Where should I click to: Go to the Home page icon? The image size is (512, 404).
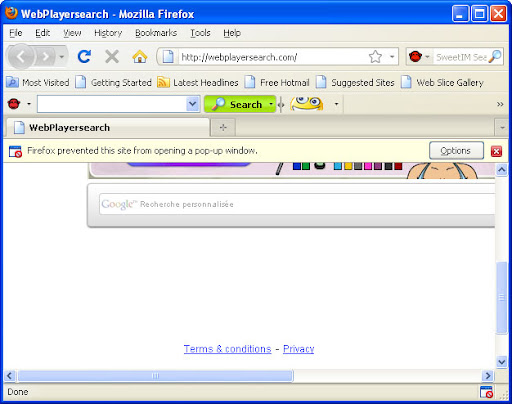point(140,57)
